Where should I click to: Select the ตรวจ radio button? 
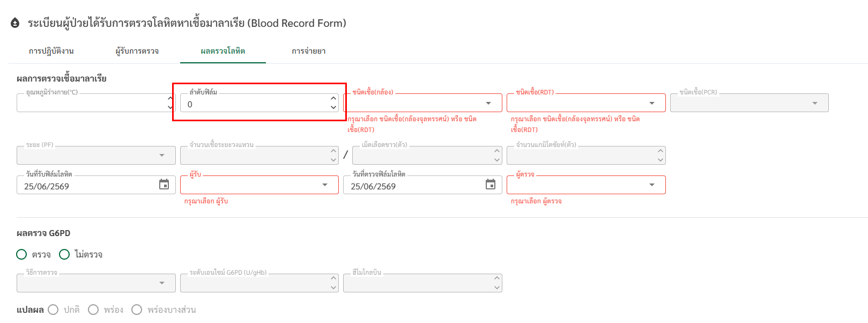[21, 254]
